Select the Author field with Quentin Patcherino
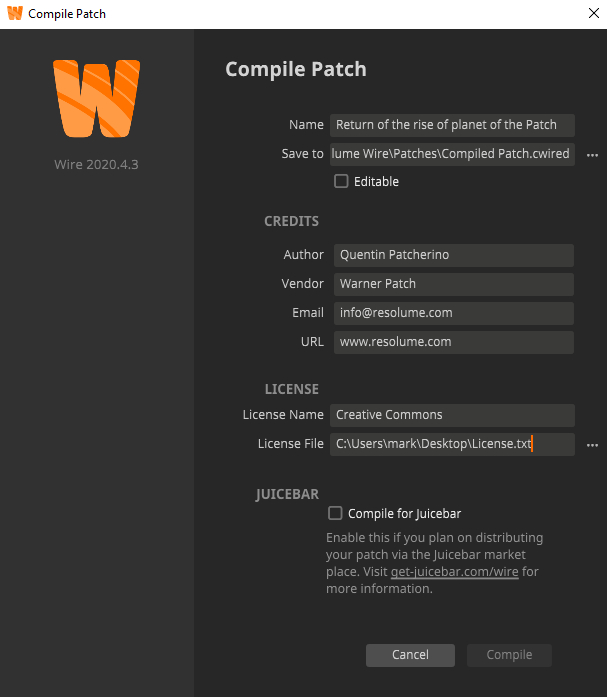The image size is (607, 697). pos(454,255)
